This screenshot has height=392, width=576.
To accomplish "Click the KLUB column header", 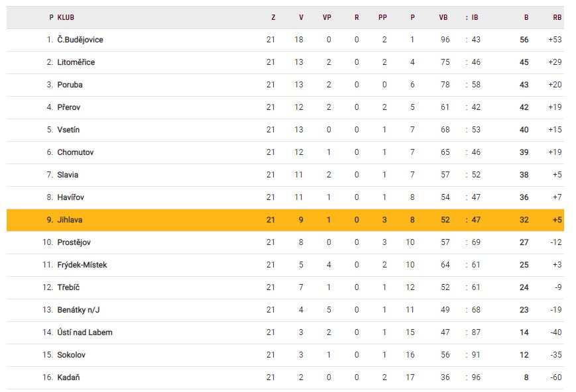I will (66, 18).
